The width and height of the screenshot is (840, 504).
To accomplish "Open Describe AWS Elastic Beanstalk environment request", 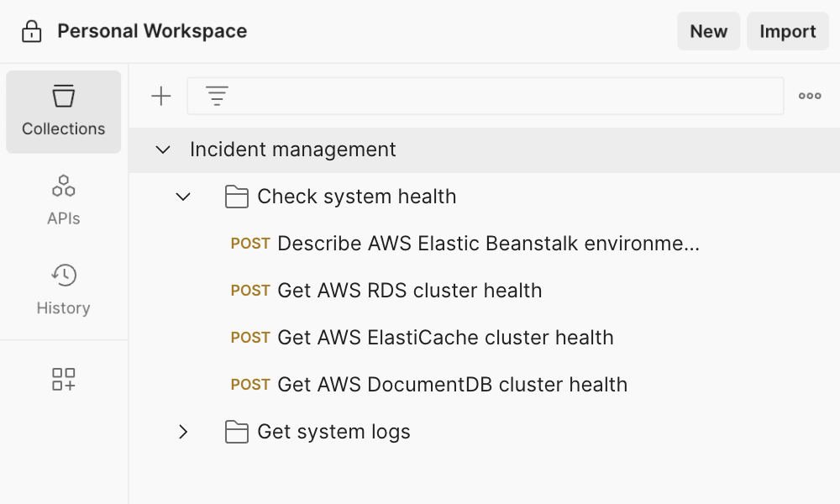I will tap(487, 244).
